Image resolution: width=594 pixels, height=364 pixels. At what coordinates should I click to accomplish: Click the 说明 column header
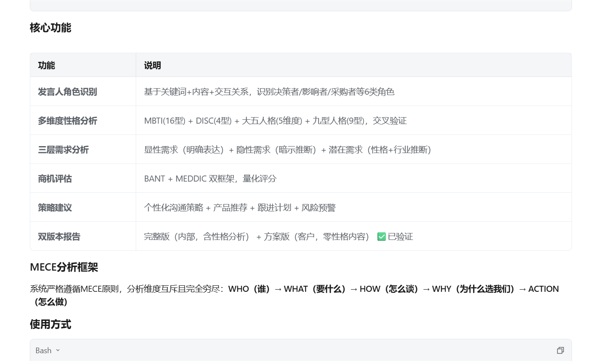pyautogui.click(x=152, y=65)
